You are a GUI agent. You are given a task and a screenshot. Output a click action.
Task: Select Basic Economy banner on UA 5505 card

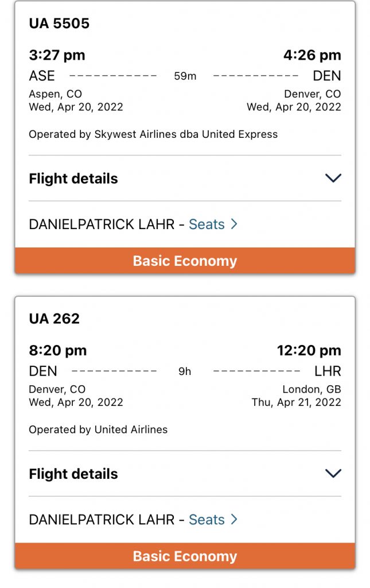tap(185, 261)
